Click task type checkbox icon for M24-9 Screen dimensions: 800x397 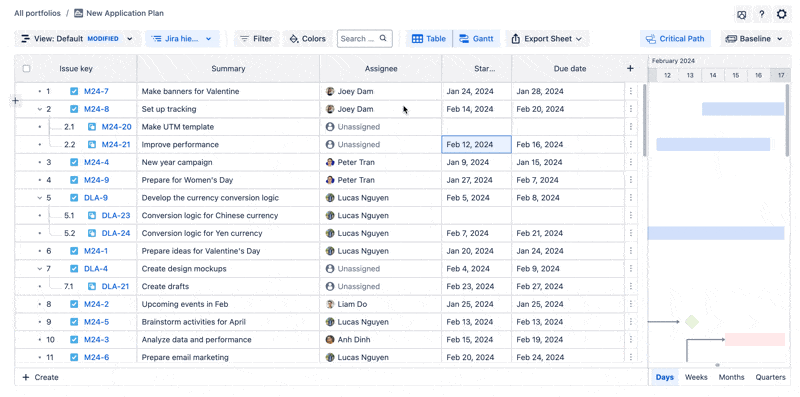pyautogui.click(x=74, y=180)
